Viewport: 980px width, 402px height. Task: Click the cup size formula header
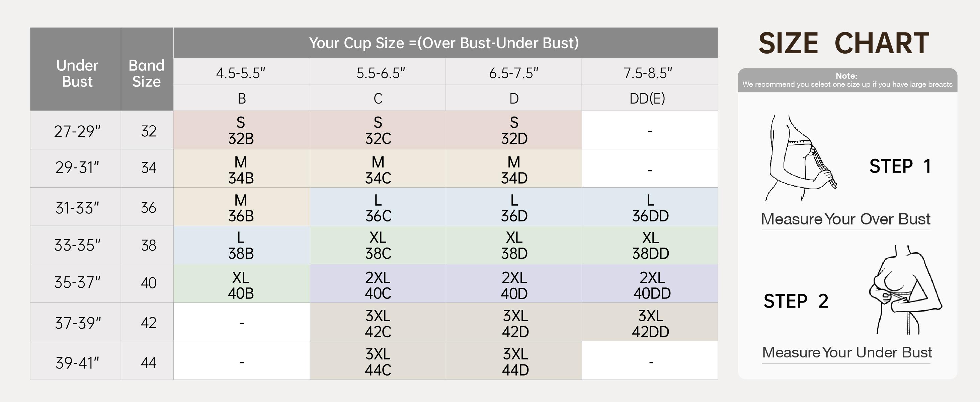(x=443, y=43)
